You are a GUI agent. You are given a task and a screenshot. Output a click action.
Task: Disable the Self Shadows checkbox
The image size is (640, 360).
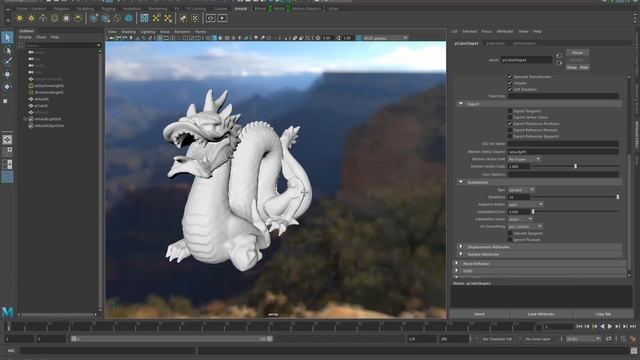[510, 89]
